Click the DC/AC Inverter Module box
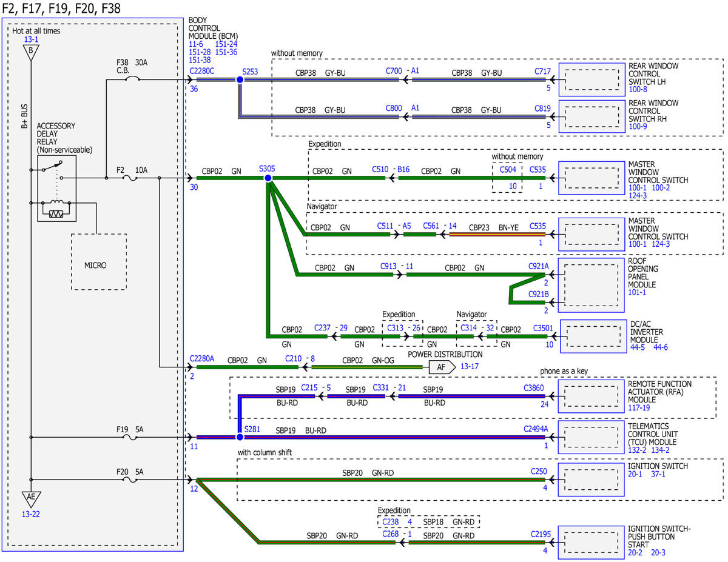Image resolution: width=728 pixels, height=562 pixels. click(592, 335)
